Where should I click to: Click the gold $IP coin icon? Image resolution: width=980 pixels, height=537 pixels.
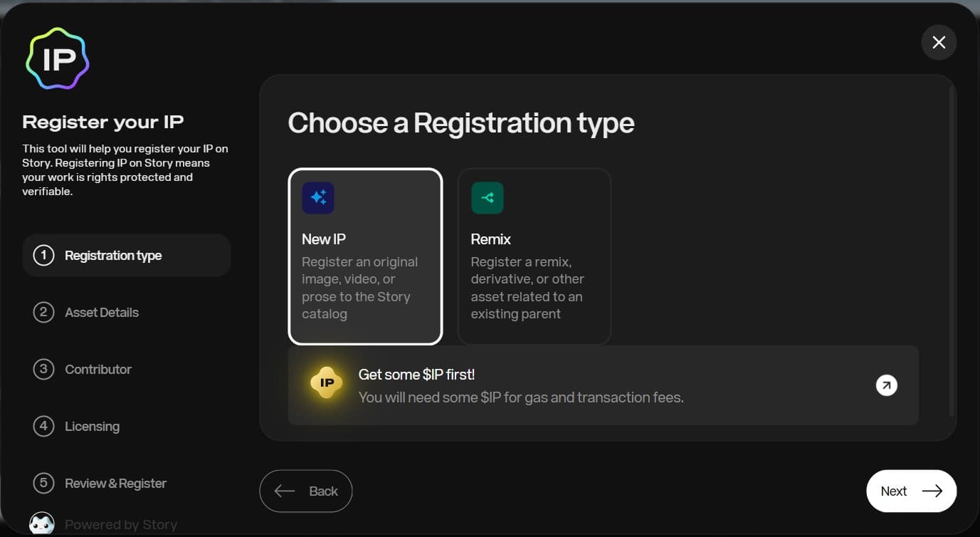pos(327,383)
